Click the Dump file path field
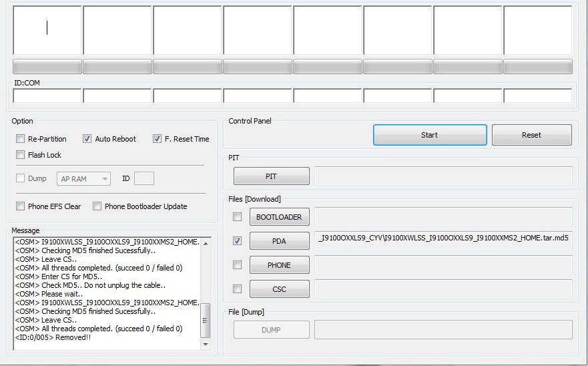588x366 pixels. (x=443, y=329)
